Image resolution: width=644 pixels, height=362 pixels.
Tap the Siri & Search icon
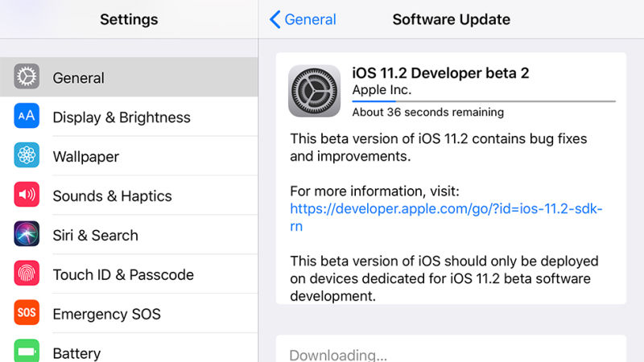27,234
